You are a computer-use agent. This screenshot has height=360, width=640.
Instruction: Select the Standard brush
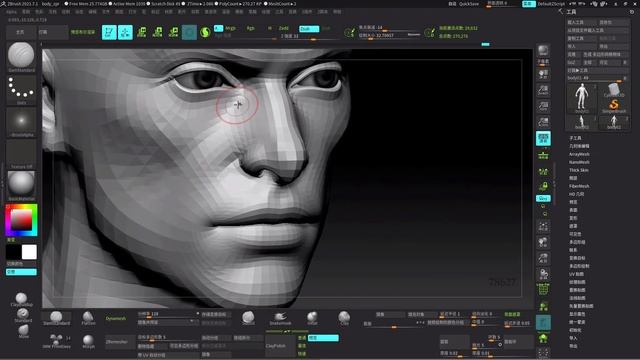(23, 315)
